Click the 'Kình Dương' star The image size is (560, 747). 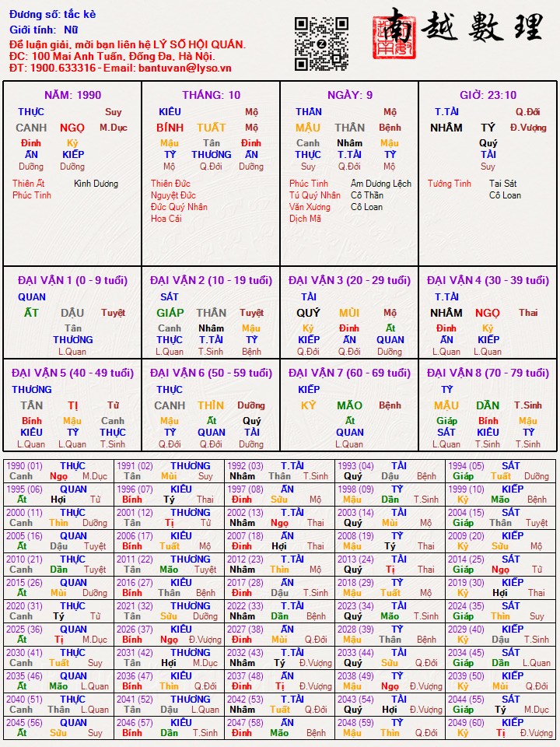click(x=96, y=184)
